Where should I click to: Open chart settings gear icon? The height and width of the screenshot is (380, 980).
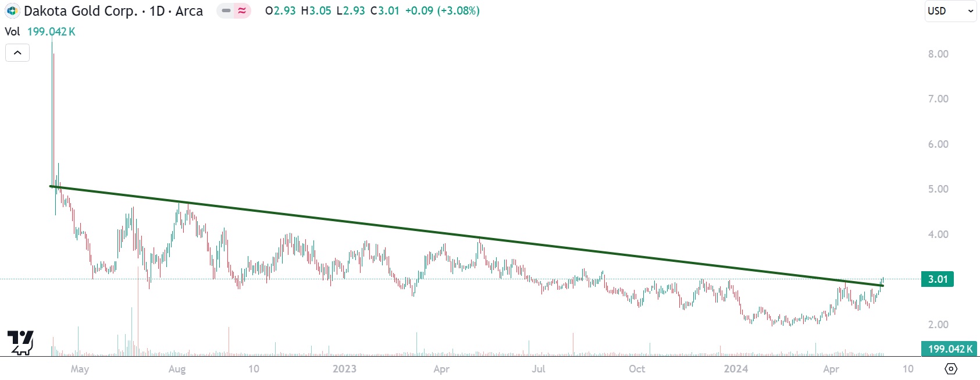coord(951,368)
